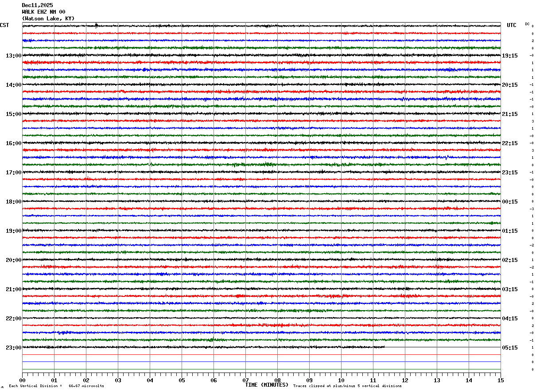Screen dimensions: 536x392
Task: Select the 17:00 CST time label
Action: point(14,173)
